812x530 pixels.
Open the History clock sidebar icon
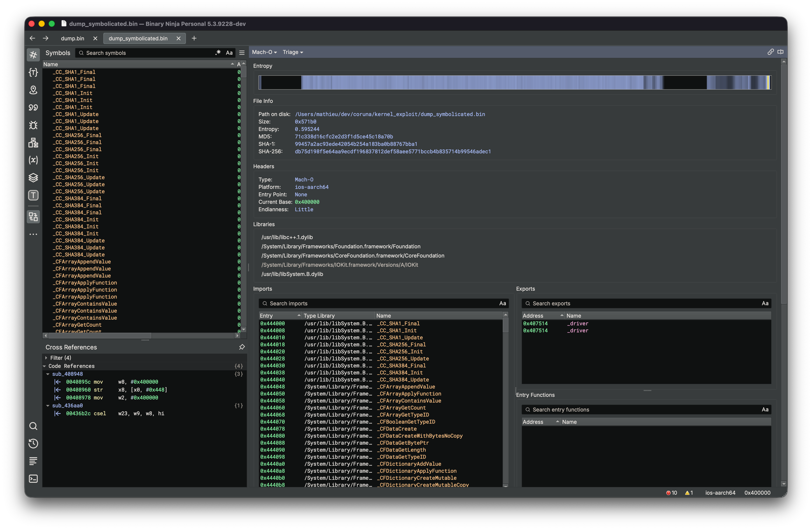click(33, 444)
